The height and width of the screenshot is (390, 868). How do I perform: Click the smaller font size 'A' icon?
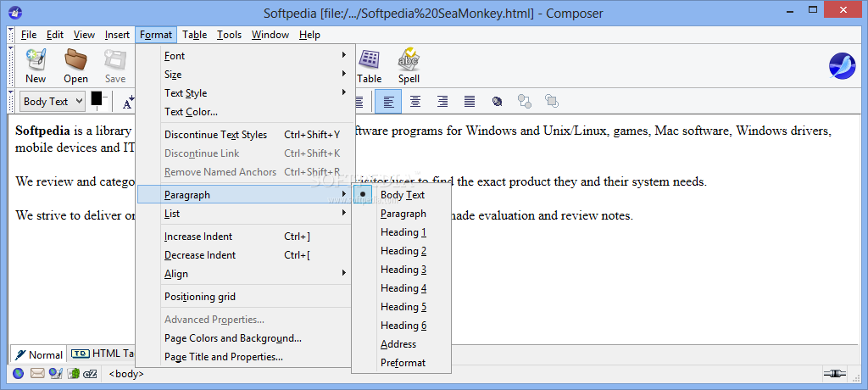pos(129,102)
